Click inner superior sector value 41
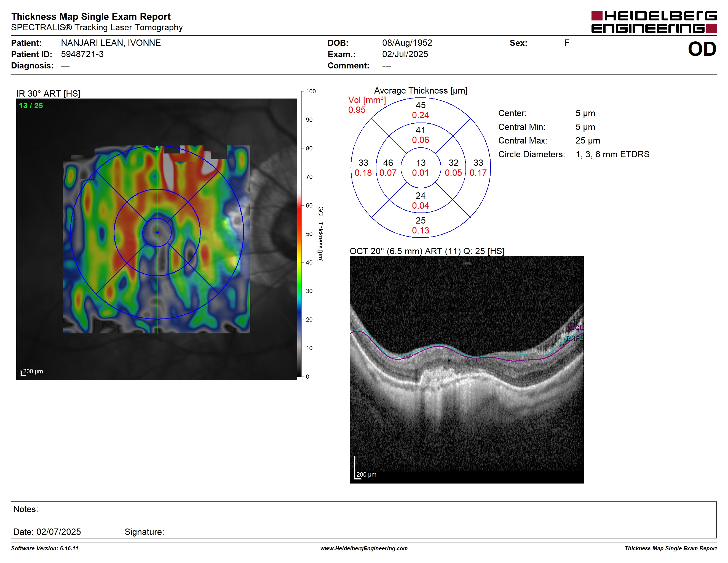The width and height of the screenshot is (728, 563). (x=420, y=130)
